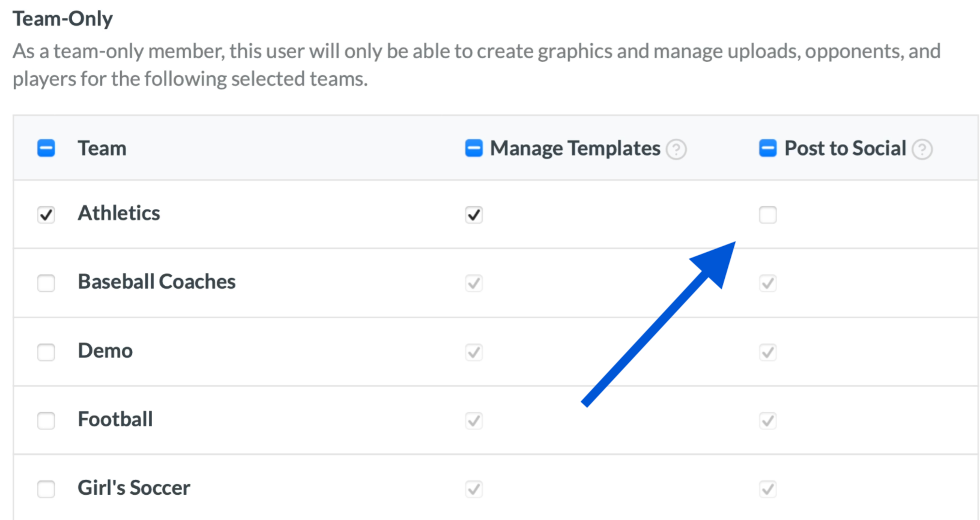
Task: Click the Athletics team name
Action: (x=119, y=213)
